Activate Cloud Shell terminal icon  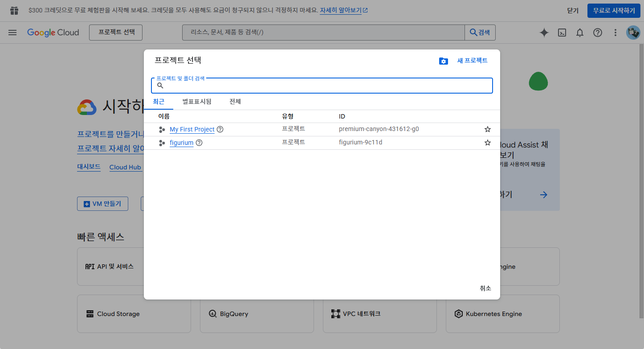[562, 33]
